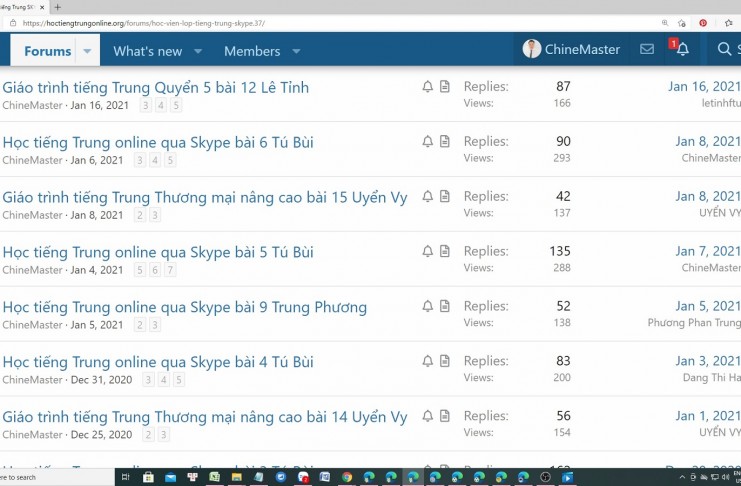Open the Forums tab
Image resolution: width=741 pixels, height=486 pixels.
point(47,51)
